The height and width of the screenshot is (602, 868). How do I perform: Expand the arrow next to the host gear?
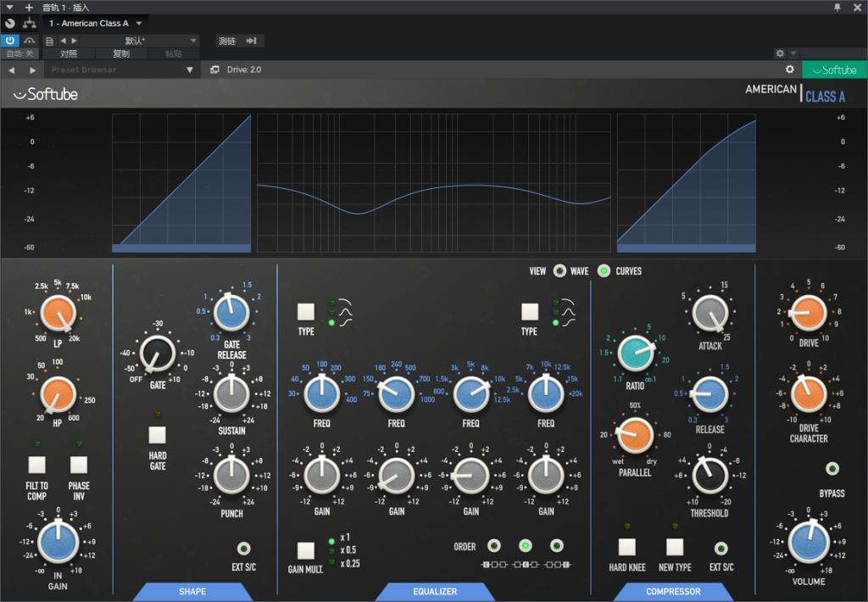click(793, 53)
